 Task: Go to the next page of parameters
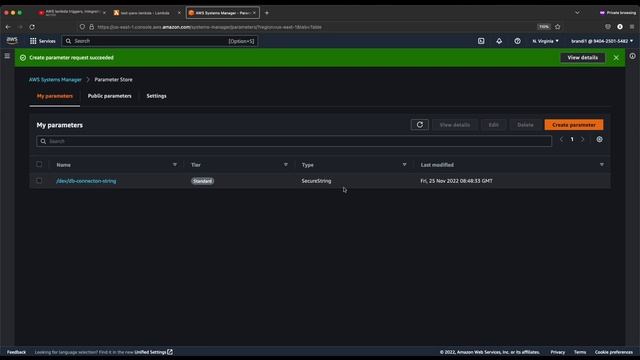[583, 140]
